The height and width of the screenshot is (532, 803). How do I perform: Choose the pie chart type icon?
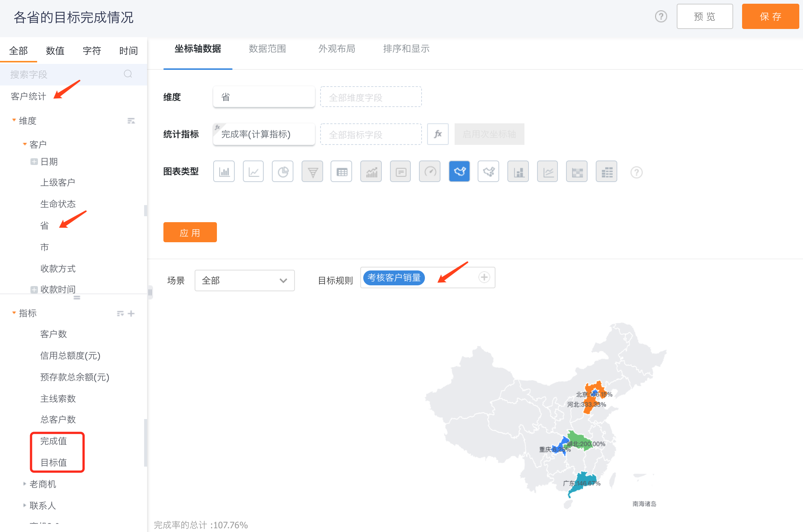pos(283,172)
